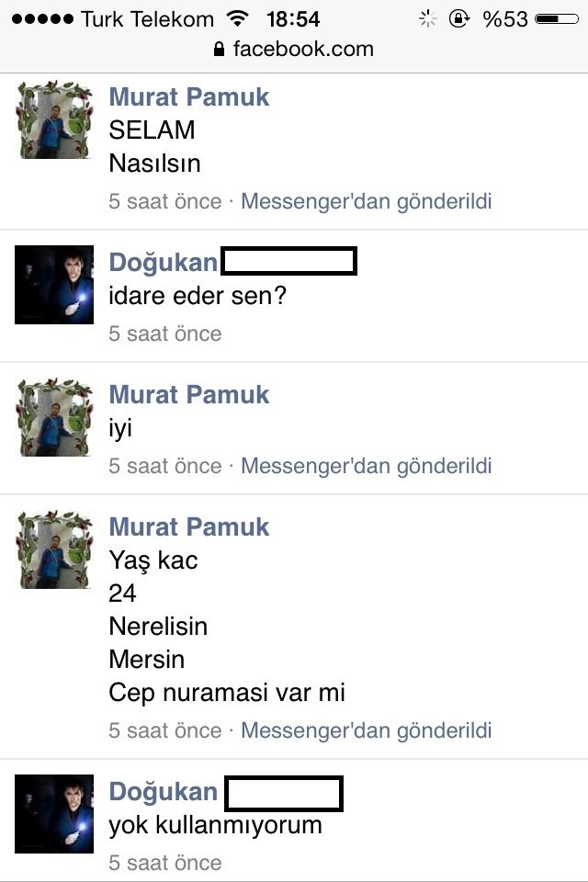588x882 pixels.
Task: Tap Messenger'dan gönderildi under 'iyi' message
Action: tap(367, 466)
